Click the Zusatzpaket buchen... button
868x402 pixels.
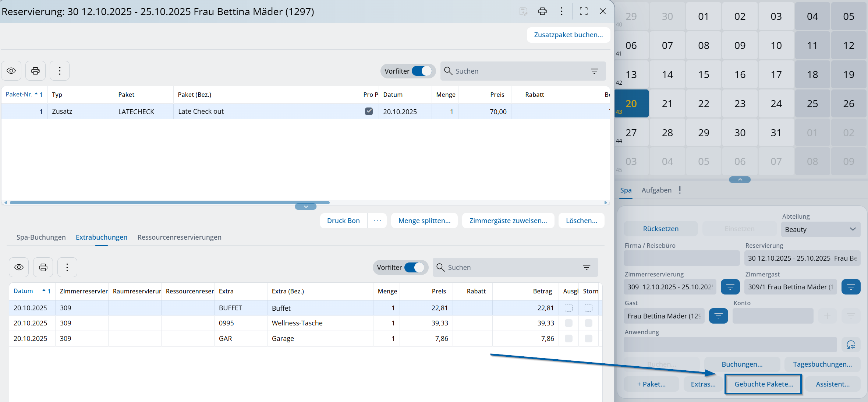(x=568, y=35)
